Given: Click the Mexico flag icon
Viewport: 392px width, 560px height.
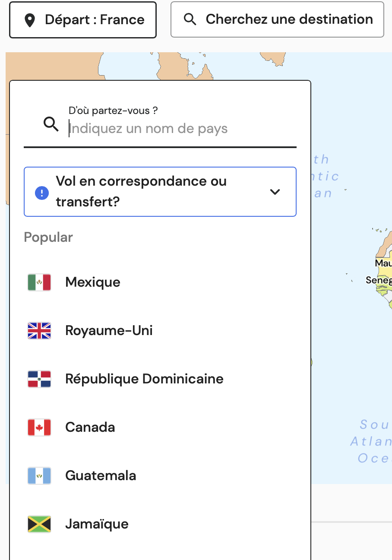Looking at the screenshot, I should (x=39, y=282).
